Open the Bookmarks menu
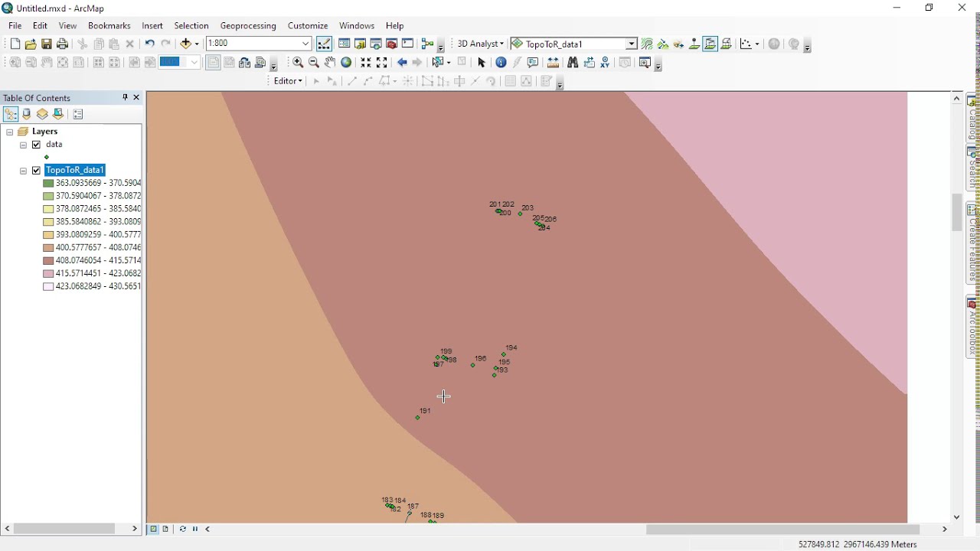The height and width of the screenshot is (551, 980). pyautogui.click(x=109, y=25)
